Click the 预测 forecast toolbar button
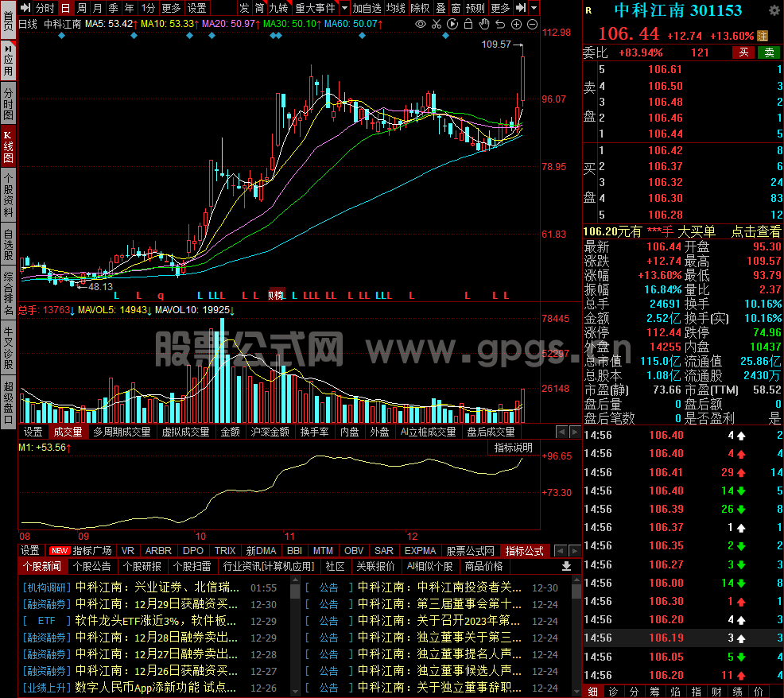Screen dimensions: 784x698 tap(475, 8)
